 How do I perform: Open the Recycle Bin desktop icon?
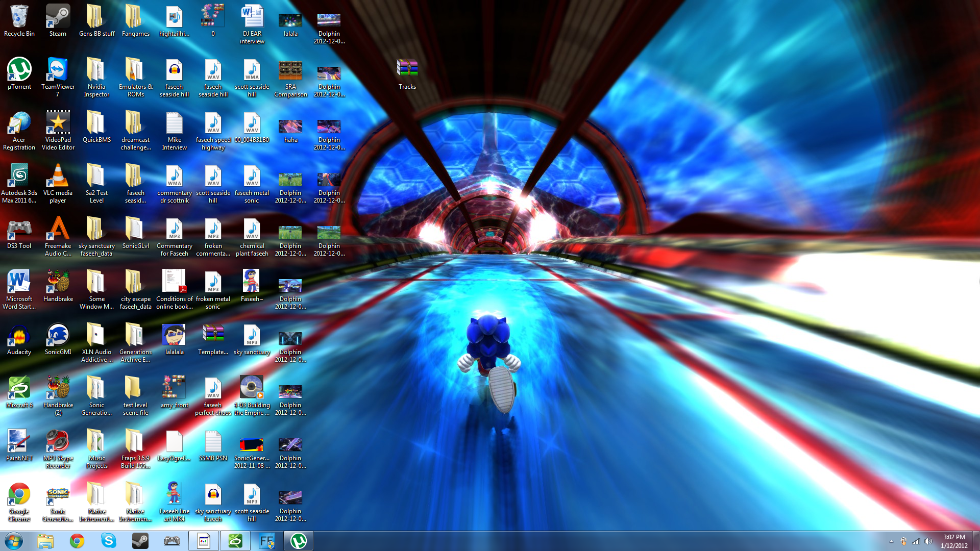click(19, 21)
